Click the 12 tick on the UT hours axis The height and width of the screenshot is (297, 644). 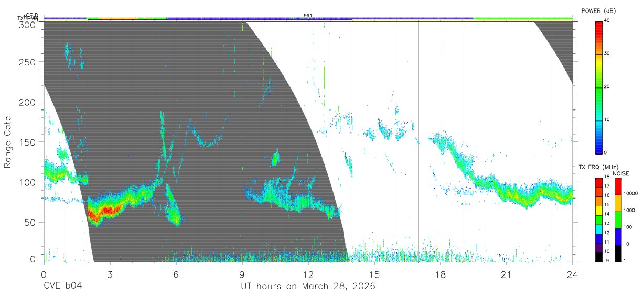pos(308,274)
